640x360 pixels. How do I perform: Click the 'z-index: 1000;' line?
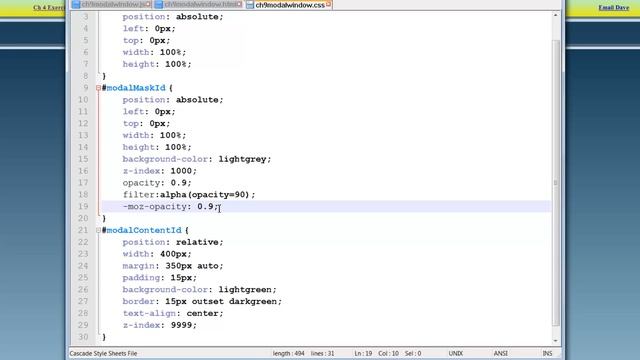point(160,171)
